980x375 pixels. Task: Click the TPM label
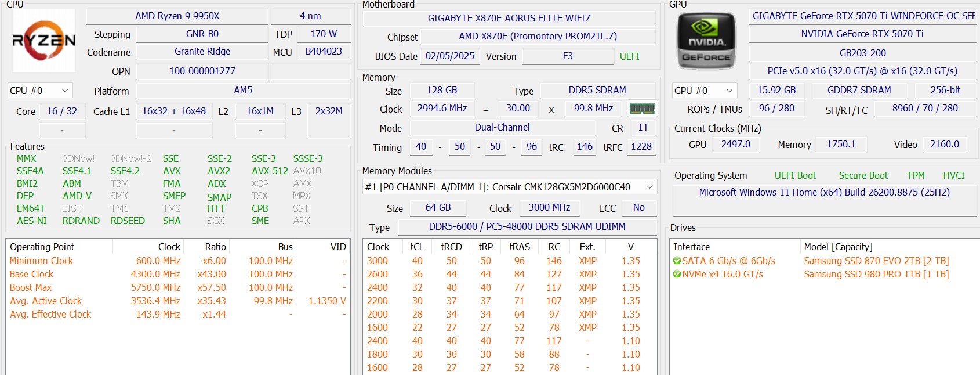tap(916, 176)
